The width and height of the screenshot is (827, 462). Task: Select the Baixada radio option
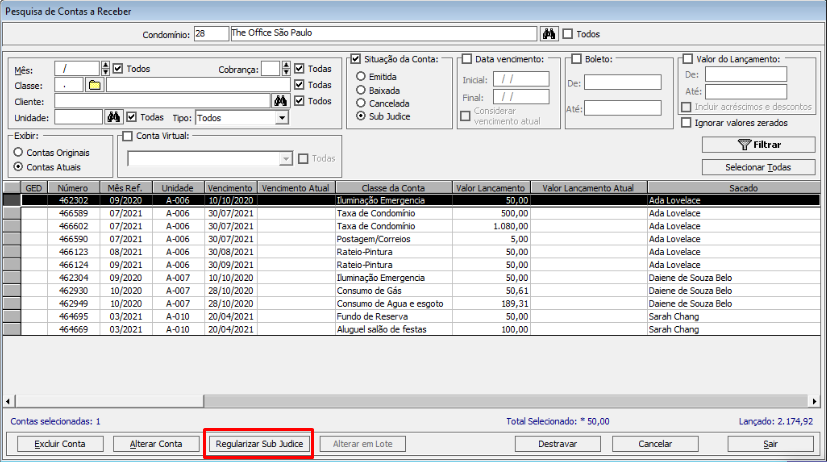(361, 90)
